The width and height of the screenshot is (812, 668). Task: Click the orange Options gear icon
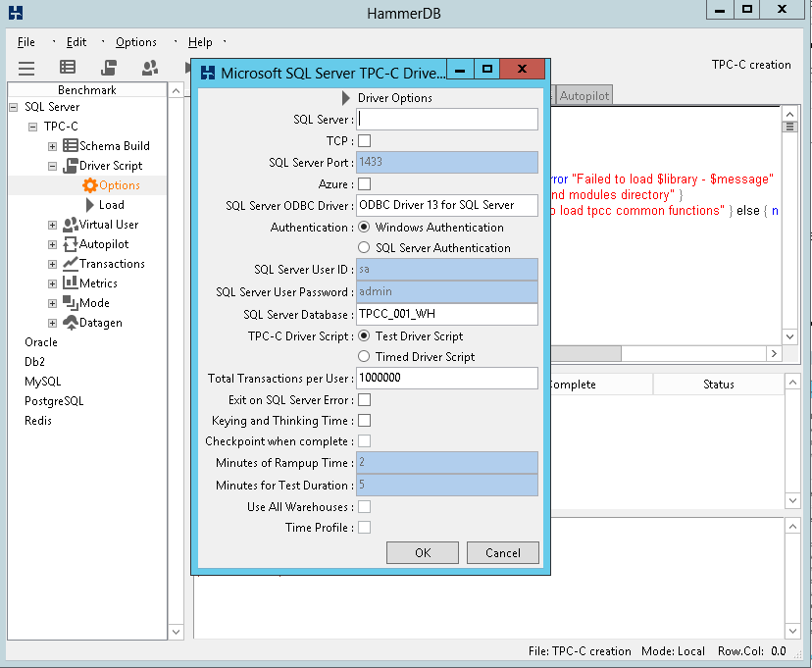coord(89,185)
